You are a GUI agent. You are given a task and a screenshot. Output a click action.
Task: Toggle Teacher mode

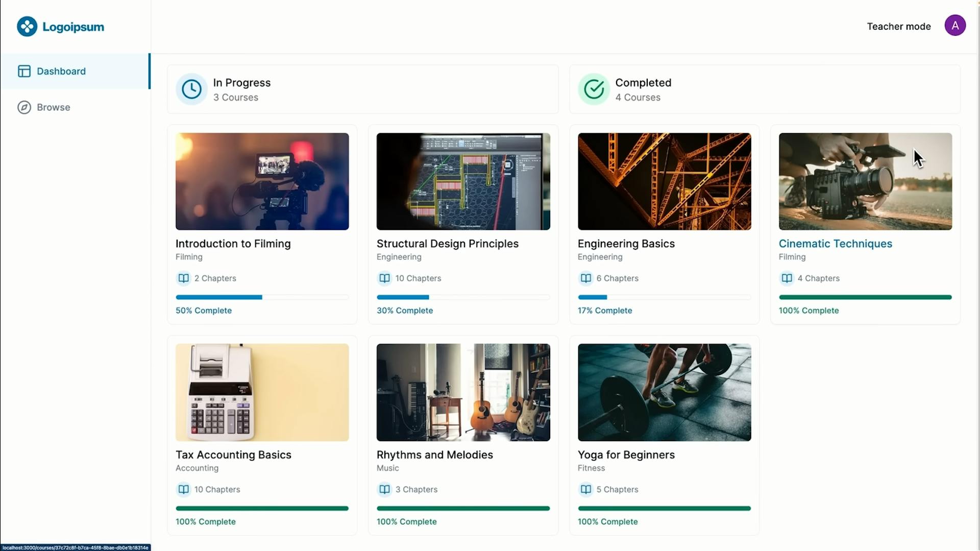[x=899, y=26]
